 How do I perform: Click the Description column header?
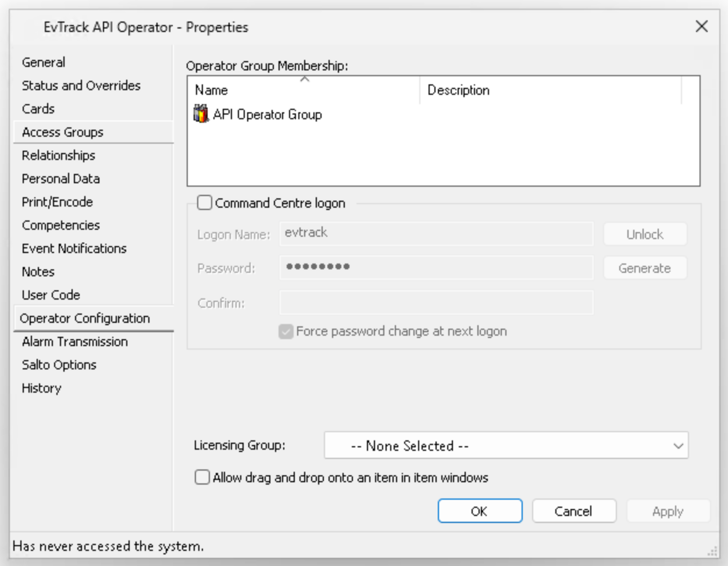point(550,90)
